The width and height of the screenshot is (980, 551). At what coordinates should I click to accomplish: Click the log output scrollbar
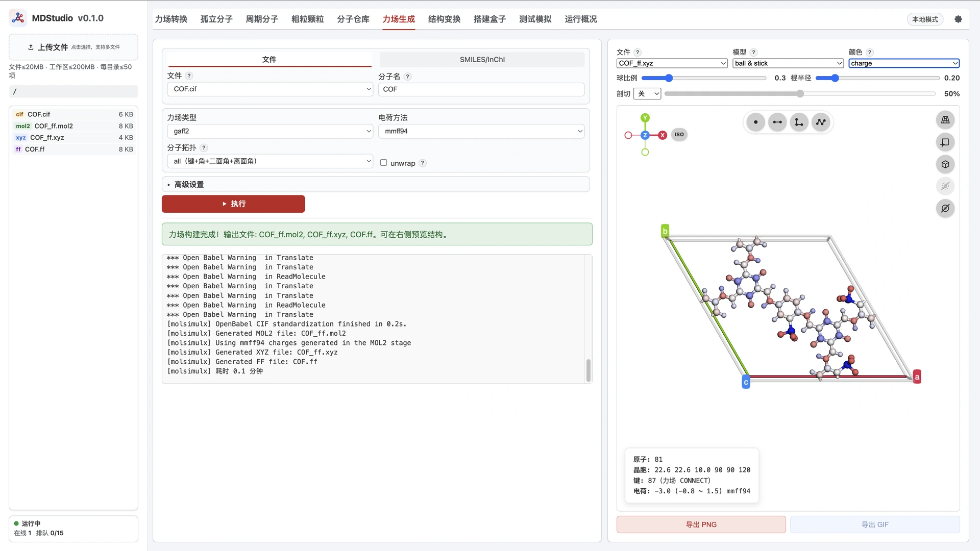pos(589,370)
